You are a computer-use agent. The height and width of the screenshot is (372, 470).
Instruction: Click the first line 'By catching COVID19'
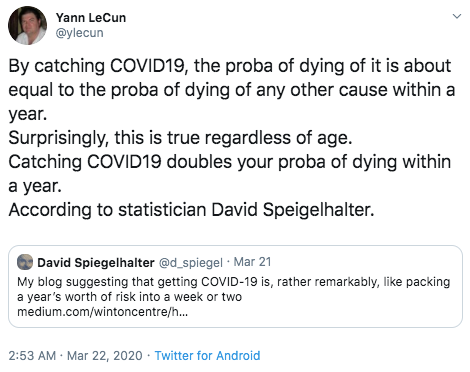(x=229, y=66)
